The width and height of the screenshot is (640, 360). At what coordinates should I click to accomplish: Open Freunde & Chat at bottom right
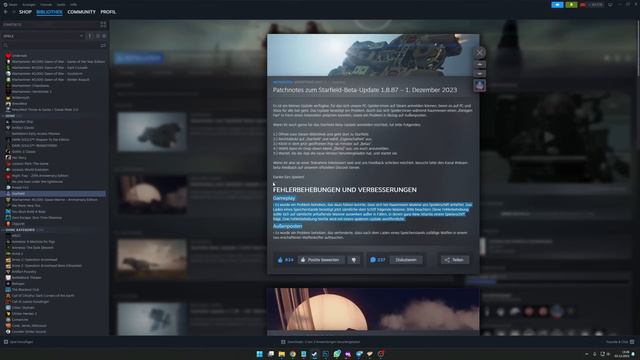pyautogui.click(x=620, y=342)
